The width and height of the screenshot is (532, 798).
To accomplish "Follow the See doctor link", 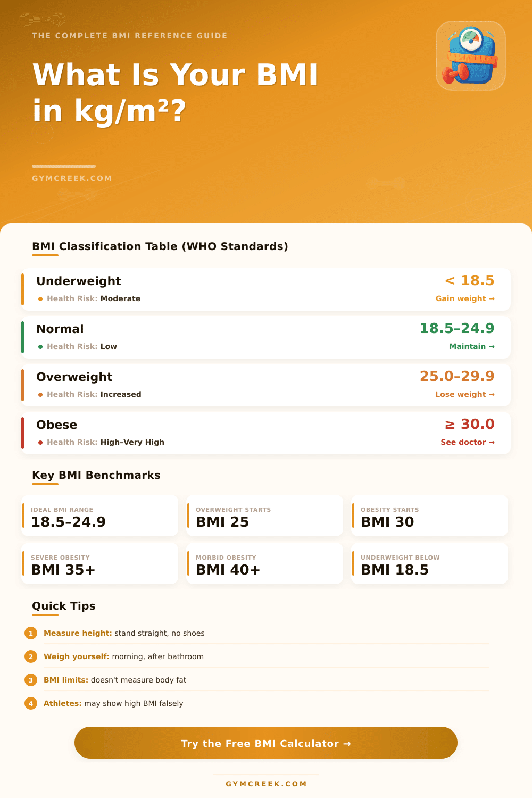I will (x=467, y=442).
